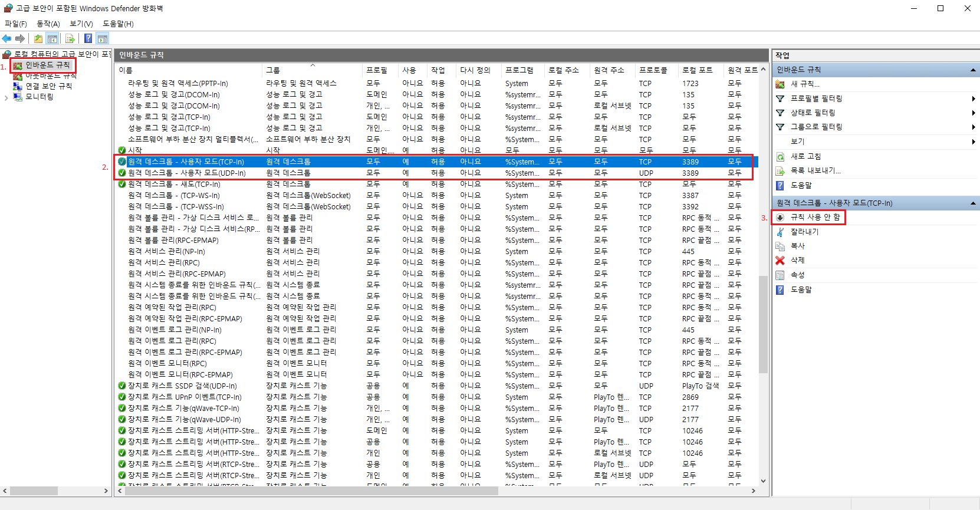Select 아웃바운드 규칙 in the console tree
The width and height of the screenshot is (980, 510).
click(51, 76)
